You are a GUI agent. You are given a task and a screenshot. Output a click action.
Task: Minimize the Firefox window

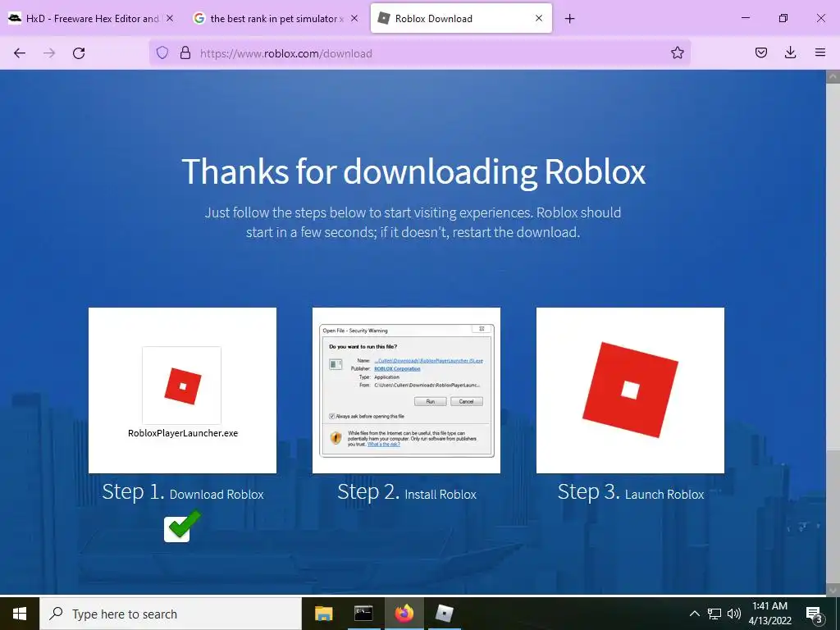click(x=745, y=18)
